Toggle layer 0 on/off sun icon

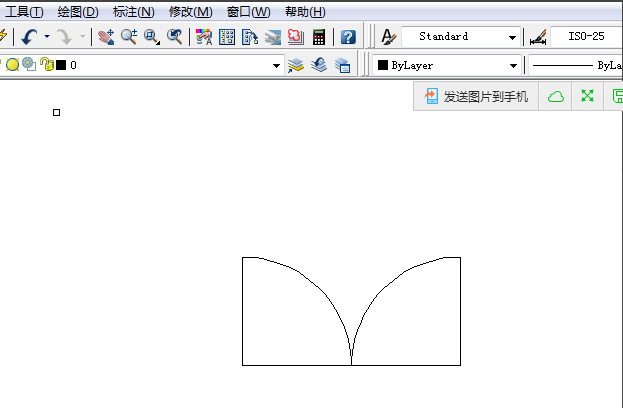coord(12,64)
